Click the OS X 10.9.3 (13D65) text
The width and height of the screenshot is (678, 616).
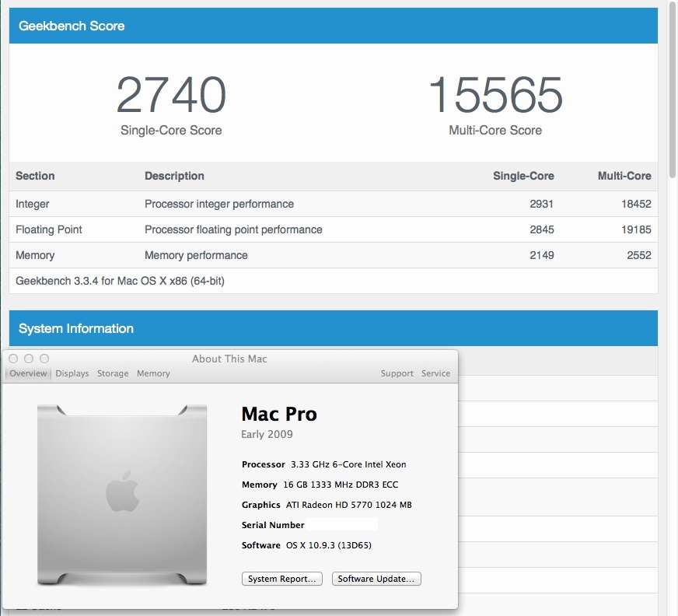click(x=329, y=545)
